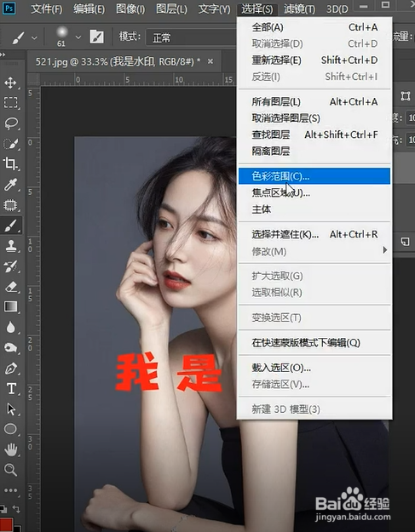Expand the toolbar double-arrow at top-left

point(3,54)
